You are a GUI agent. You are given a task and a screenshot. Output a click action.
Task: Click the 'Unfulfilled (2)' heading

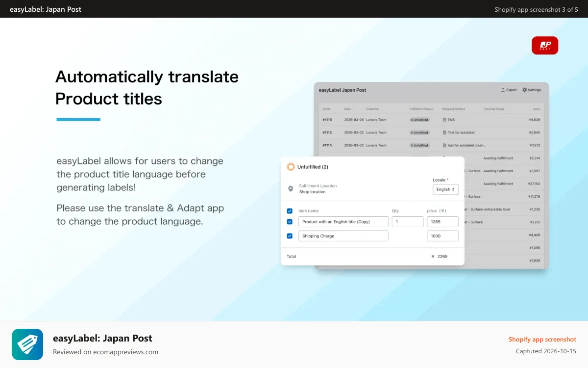(313, 167)
